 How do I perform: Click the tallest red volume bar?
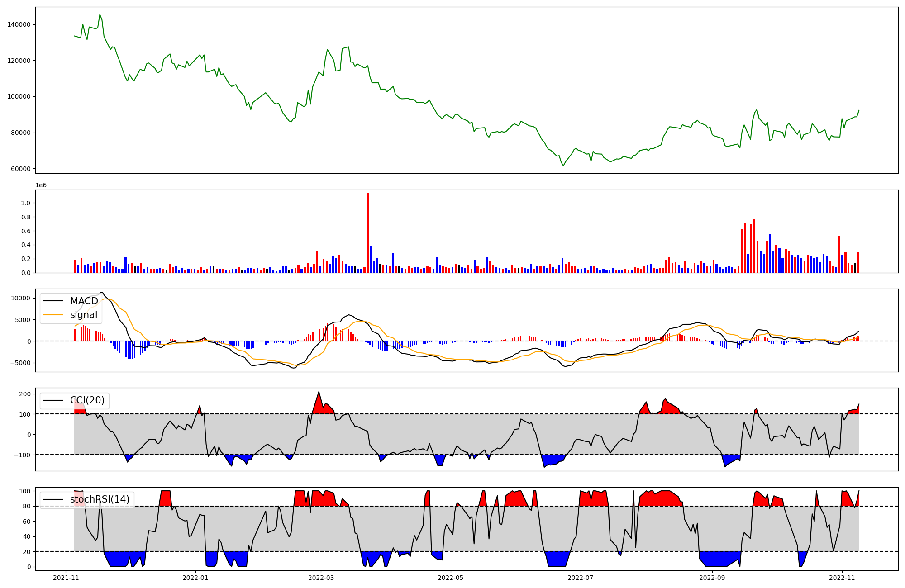point(367,233)
